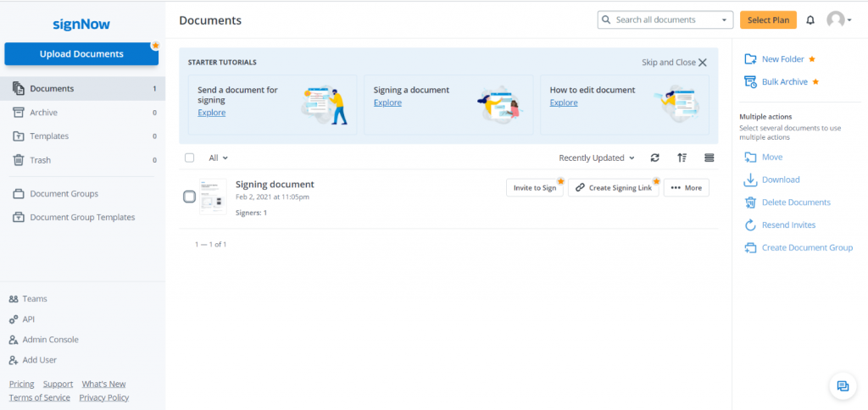
Task: Toggle the sort order icon
Action: click(x=682, y=158)
